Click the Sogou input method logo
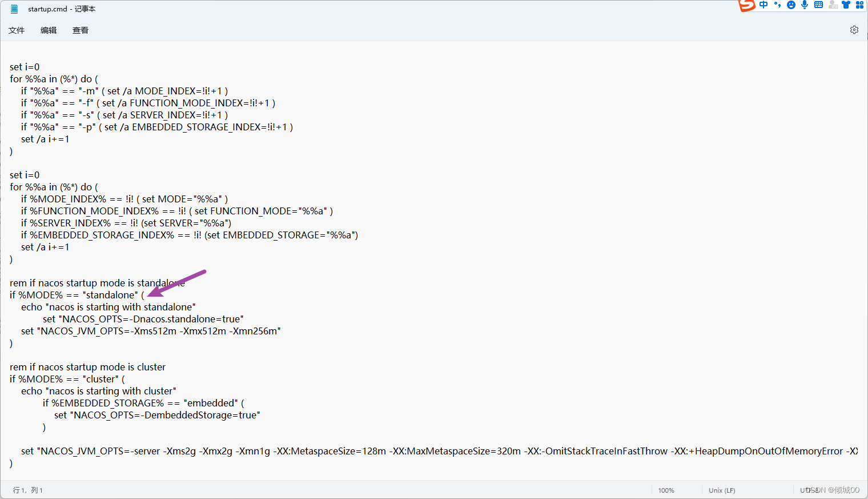This screenshot has width=868, height=499. pyautogui.click(x=746, y=5)
